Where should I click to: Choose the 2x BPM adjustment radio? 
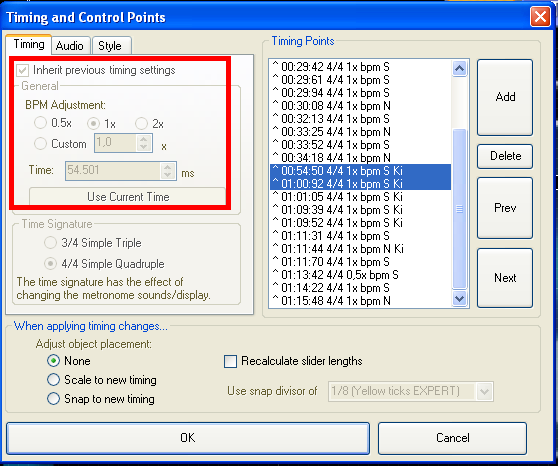(x=141, y=124)
